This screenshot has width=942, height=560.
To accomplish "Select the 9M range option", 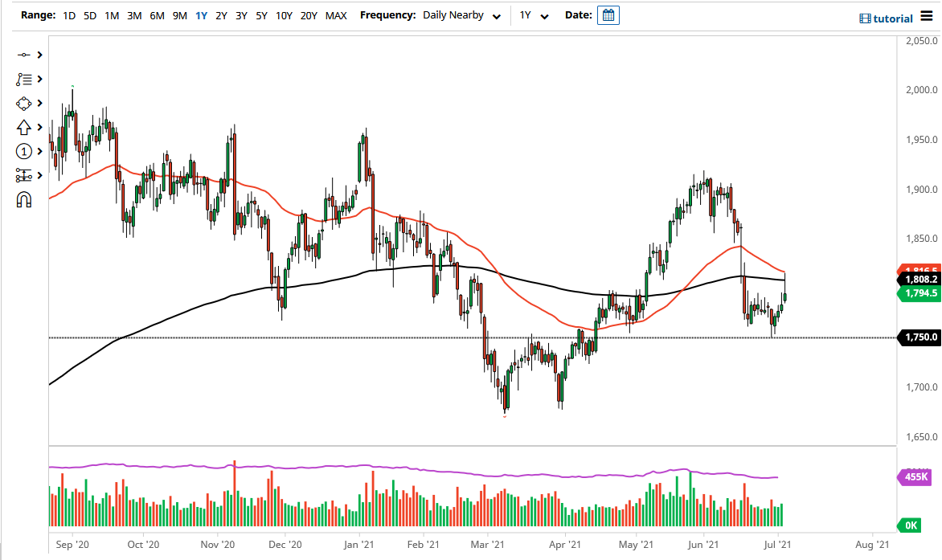I will [x=179, y=15].
